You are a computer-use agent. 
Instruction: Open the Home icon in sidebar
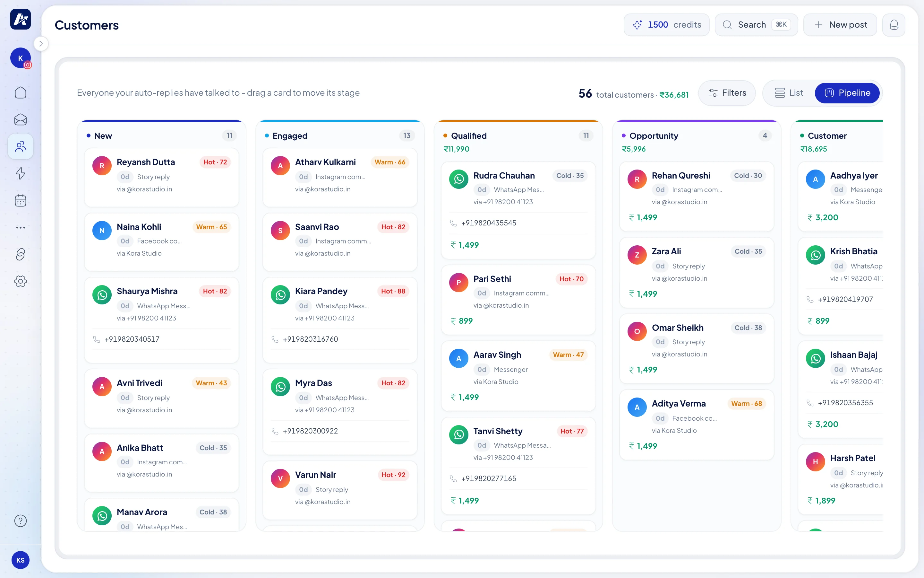point(20,92)
